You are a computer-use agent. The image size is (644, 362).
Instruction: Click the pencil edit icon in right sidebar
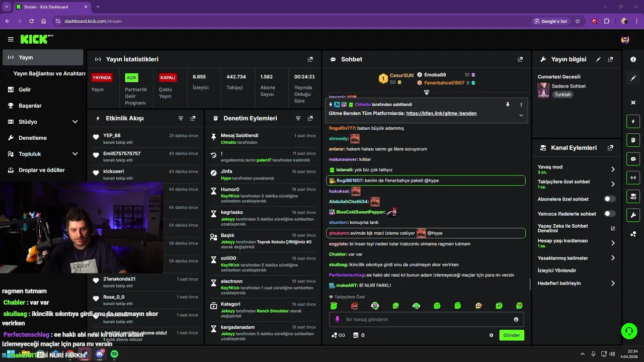tap(633, 78)
